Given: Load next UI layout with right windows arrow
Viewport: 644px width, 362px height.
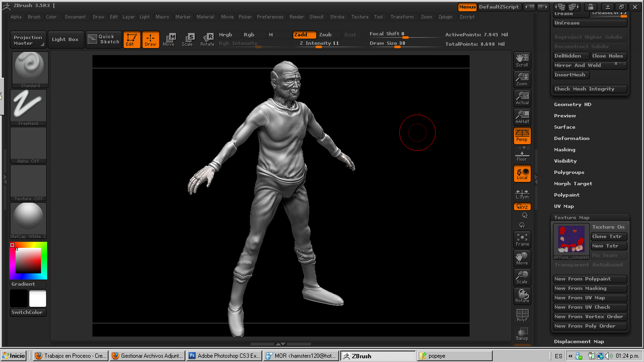Looking at the screenshot, I should click(x=574, y=7).
